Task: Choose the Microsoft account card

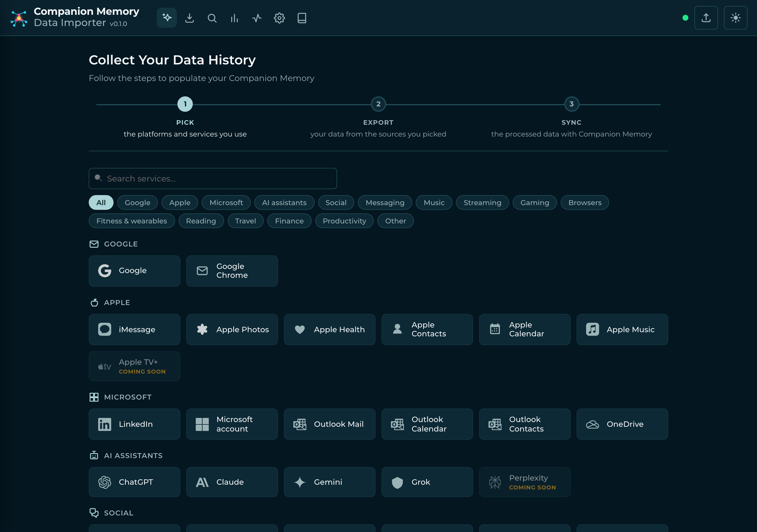Action: (232, 424)
